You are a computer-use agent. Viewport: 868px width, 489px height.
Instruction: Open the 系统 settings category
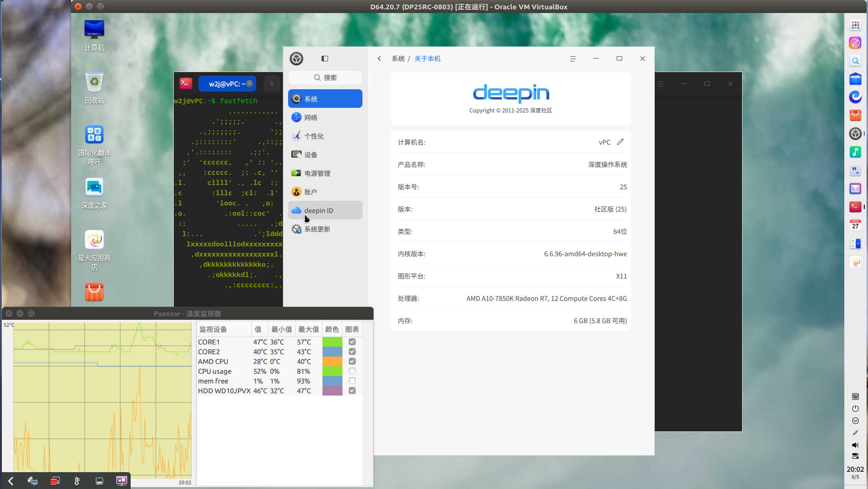(325, 99)
